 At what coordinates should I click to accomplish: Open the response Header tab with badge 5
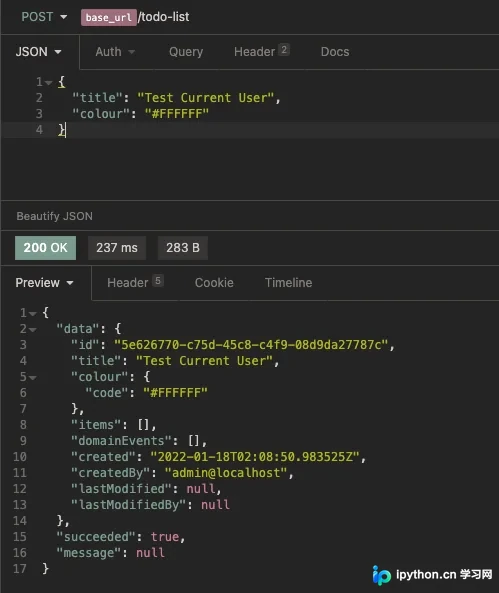pyautogui.click(x=135, y=283)
